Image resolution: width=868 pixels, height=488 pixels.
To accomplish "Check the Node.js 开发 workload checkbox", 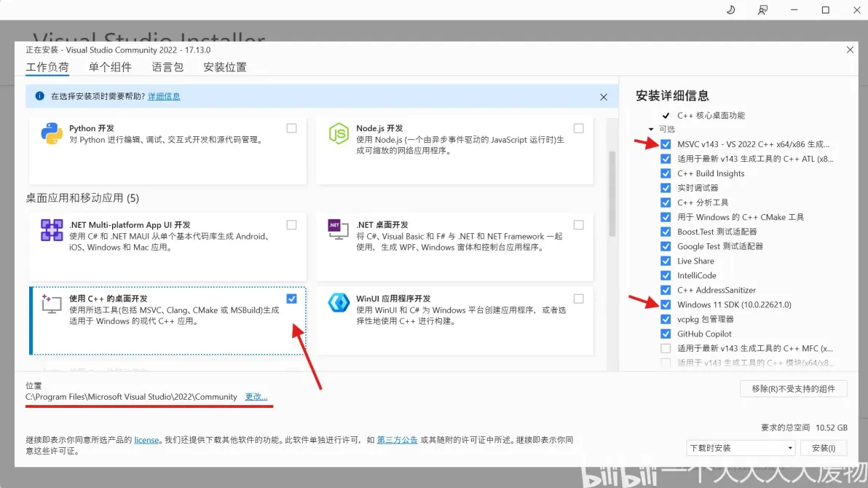I will pyautogui.click(x=578, y=128).
